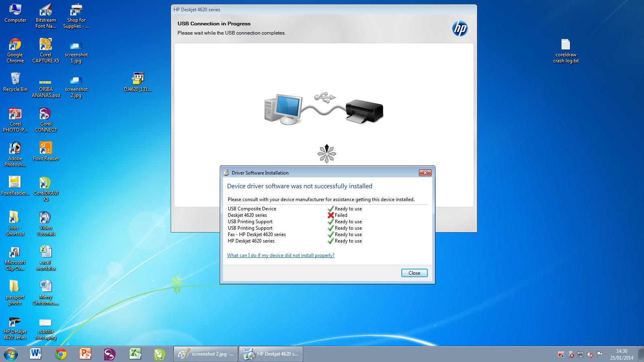Click the muted volume tray icon

point(590,354)
